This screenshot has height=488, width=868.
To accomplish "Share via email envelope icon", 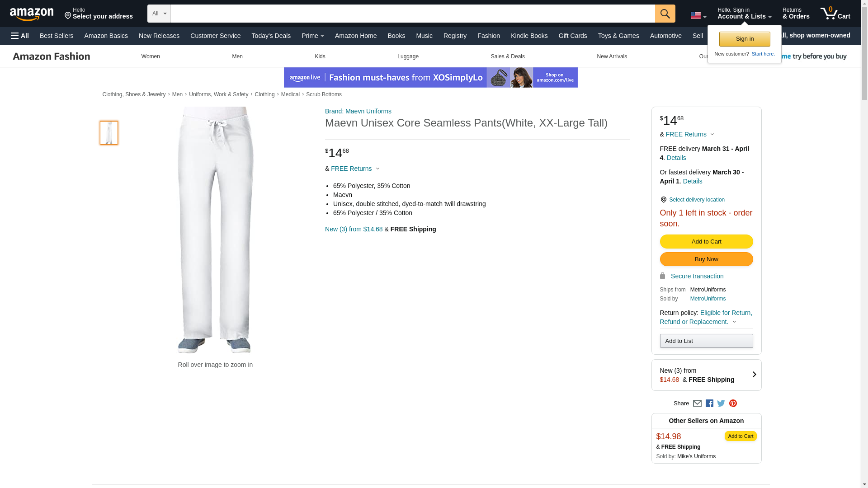I will pos(697,404).
